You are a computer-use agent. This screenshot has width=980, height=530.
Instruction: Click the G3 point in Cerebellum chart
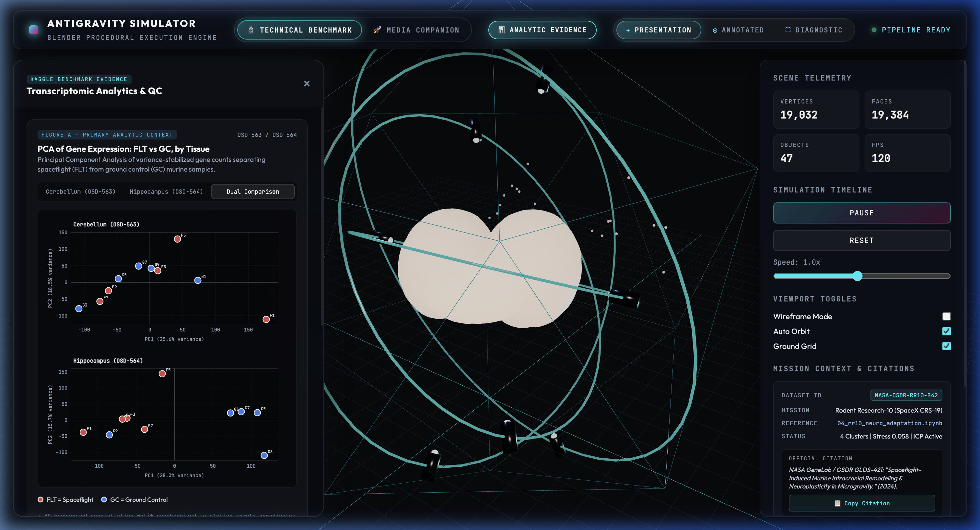[79, 308]
